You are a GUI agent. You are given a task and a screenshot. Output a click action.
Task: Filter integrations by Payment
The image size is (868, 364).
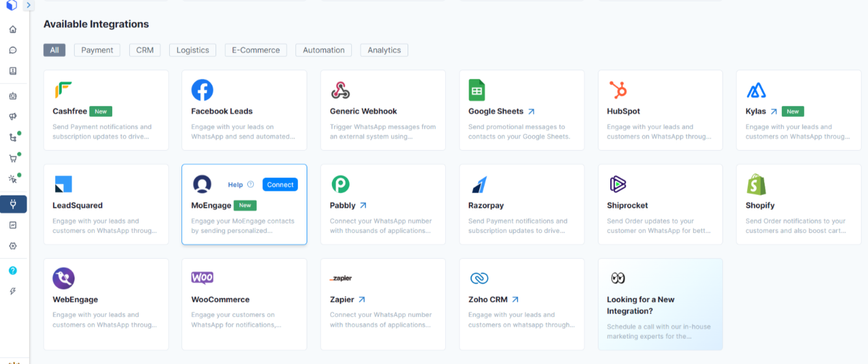point(97,50)
